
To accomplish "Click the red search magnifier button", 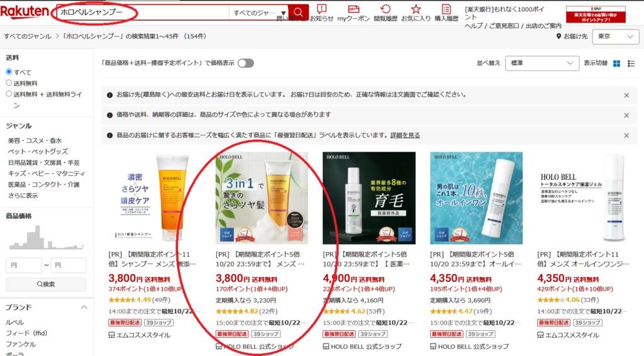I will click(x=299, y=13).
